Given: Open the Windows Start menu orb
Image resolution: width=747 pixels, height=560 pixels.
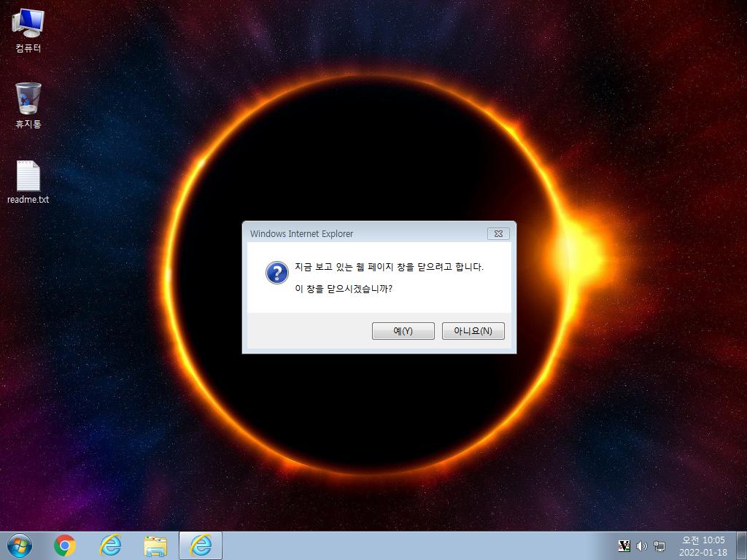Looking at the screenshot, I should click(x=20, y=545).
